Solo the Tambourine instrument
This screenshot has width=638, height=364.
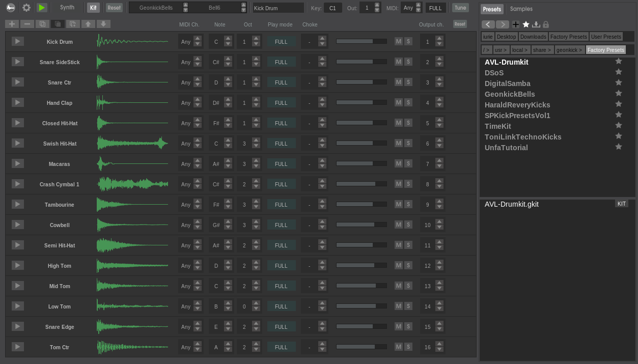[408, 204]
